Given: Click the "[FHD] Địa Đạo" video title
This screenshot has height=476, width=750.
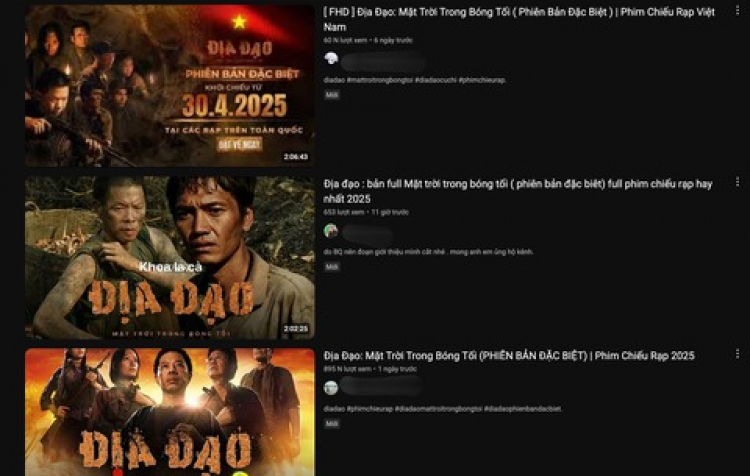Looking at the screenshot, I should click(519, 20).
